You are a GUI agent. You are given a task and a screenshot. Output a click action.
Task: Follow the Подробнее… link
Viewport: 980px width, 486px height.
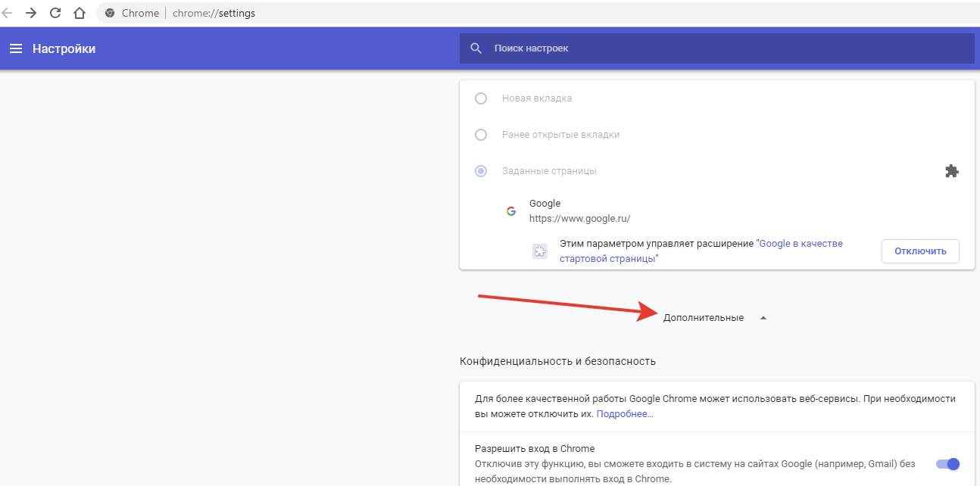point(625,414)
